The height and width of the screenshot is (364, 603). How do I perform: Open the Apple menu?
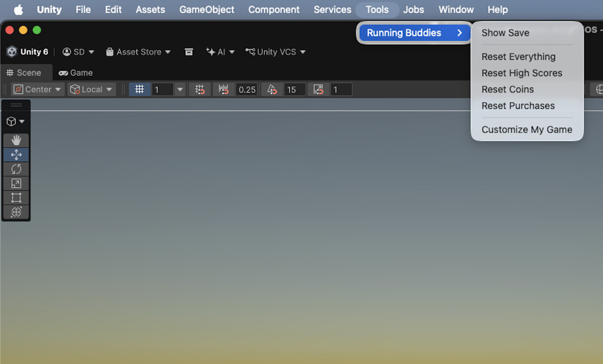(19, 10)
